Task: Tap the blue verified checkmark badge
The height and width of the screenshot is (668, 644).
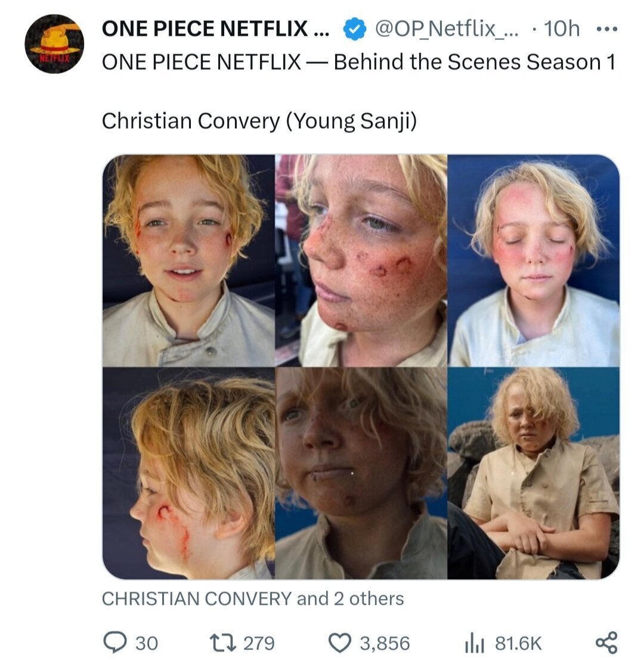Action: (357, 29)
